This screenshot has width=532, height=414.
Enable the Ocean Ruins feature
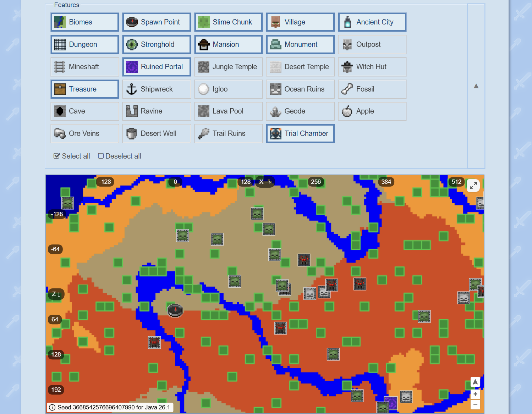click(x=300, y=89)
